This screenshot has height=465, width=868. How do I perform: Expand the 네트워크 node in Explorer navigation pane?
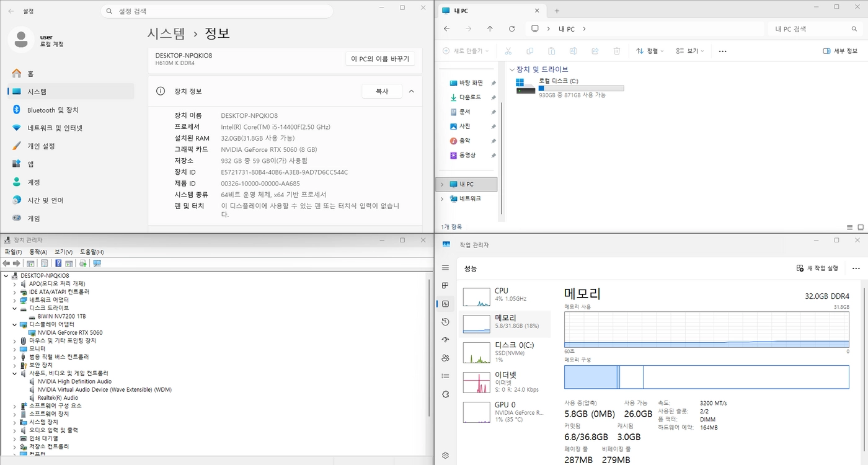click(x=442, y=198)
